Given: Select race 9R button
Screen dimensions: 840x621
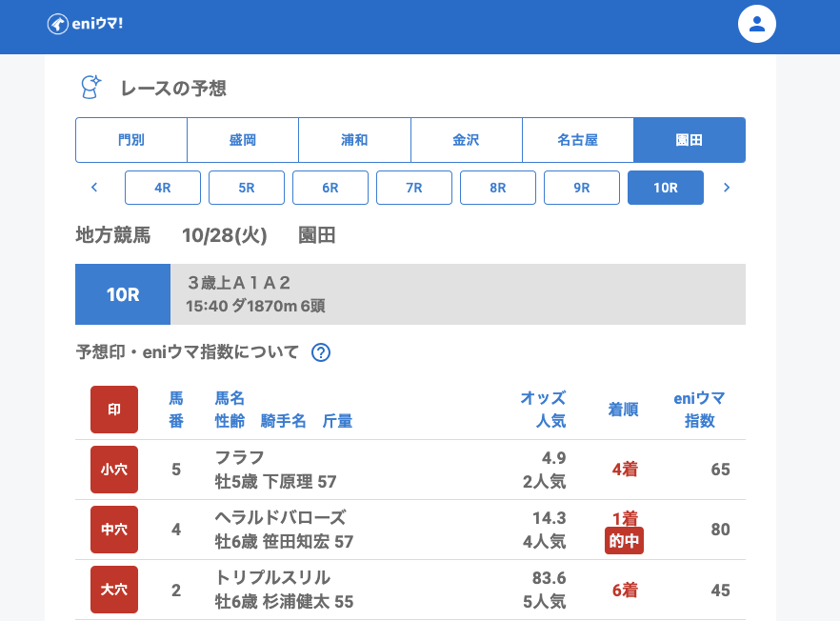Looking at the screenshot, I should pyautogui.click(x=582, y=188).
